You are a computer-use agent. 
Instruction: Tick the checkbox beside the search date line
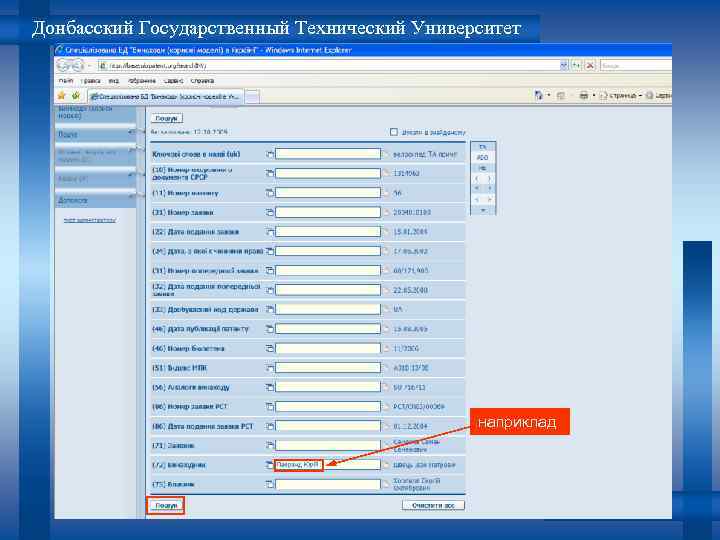[394, 132]
